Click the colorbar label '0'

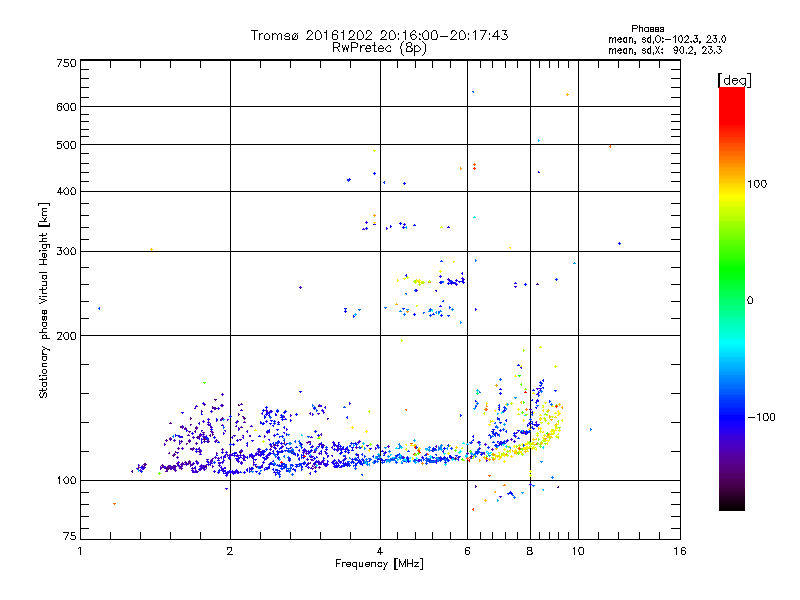click(x=750, y=301)
